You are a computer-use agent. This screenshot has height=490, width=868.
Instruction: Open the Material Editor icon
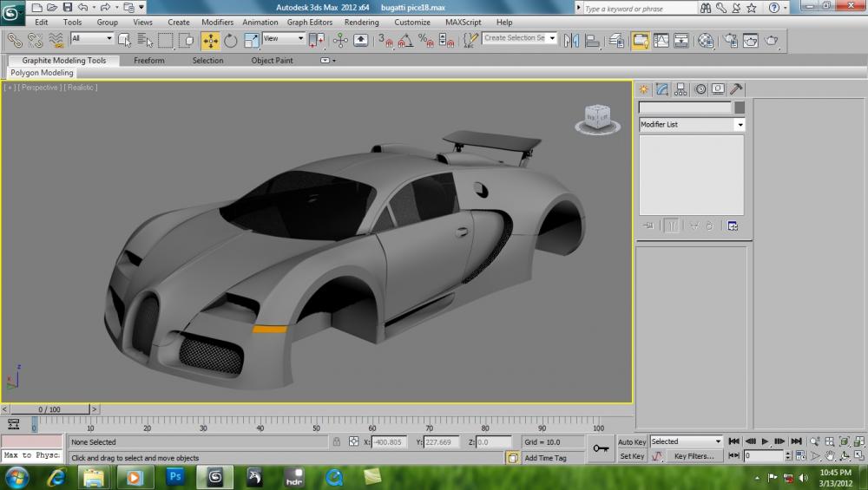(706, 41)
